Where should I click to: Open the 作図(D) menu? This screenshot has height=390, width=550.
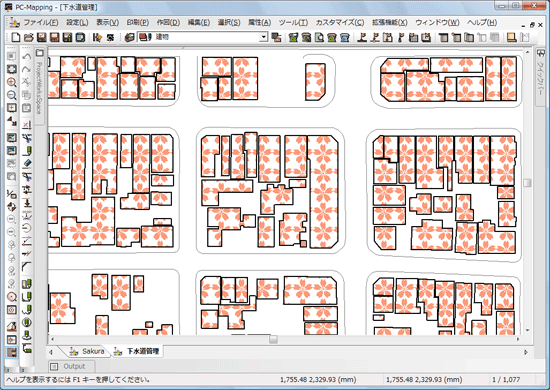tap(168, 22)
